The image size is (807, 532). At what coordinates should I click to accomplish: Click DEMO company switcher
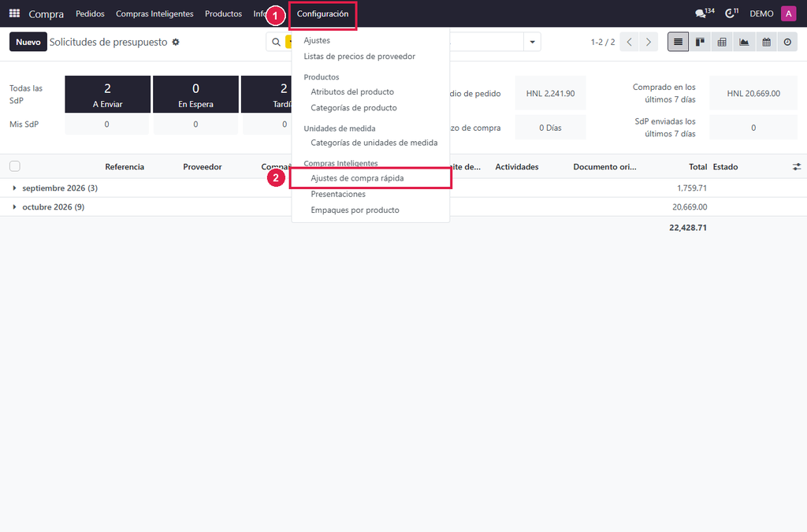(x=761, y=14)
